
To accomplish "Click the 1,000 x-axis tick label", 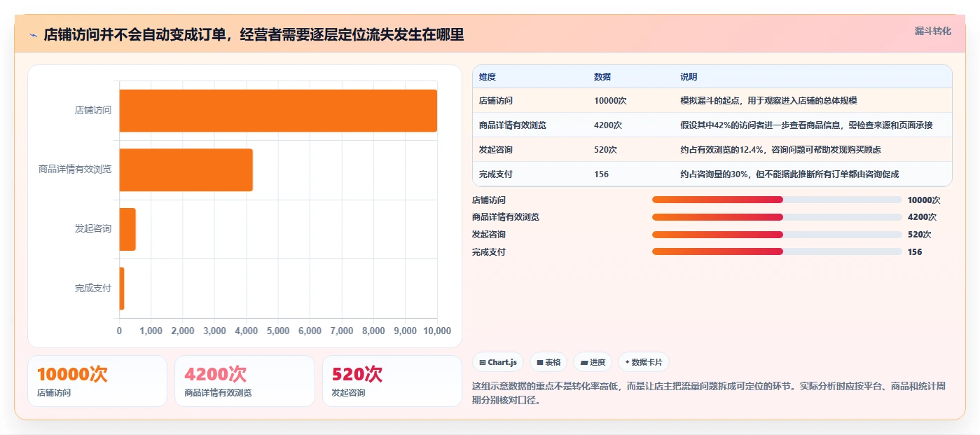I will 151,331.
